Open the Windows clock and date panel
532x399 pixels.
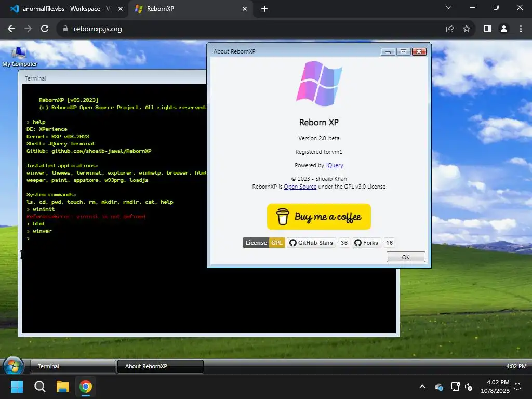click(495, 387)
